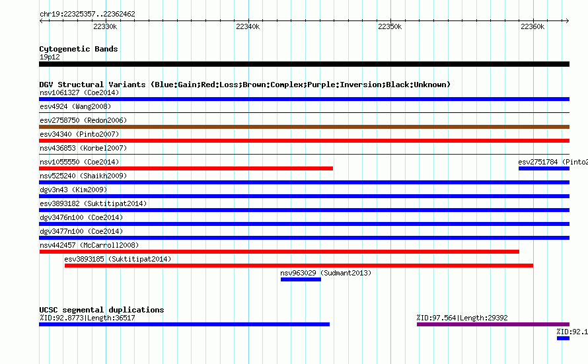Select the red nsv1055550 loss bar
The width and height of the screenshot is (588, 364).
[x=186, y=168]
